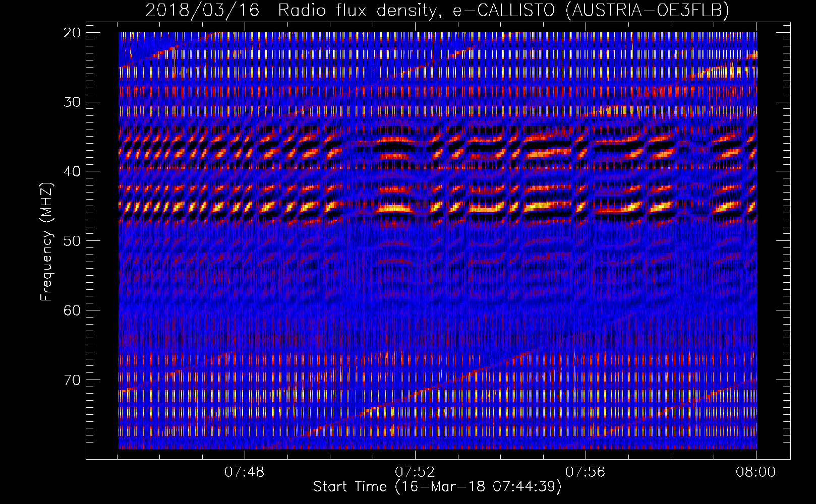Screen dimensions: 816x504
Task: Click the Start Time axis label
Action: [x=437, y=487]
